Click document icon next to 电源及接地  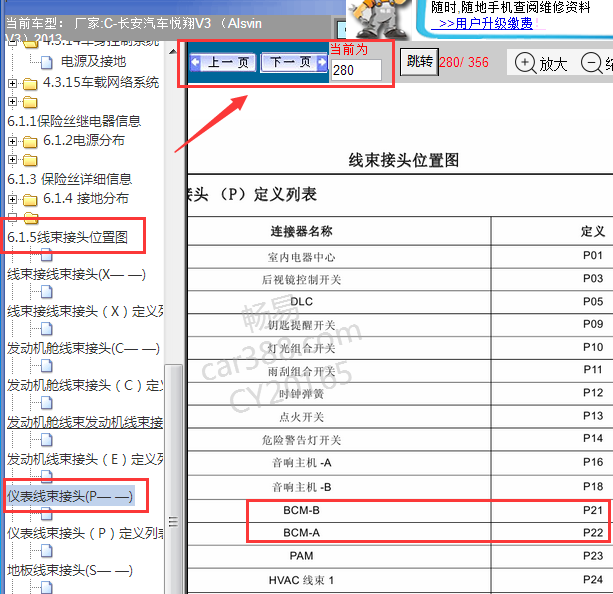(47, 62)
